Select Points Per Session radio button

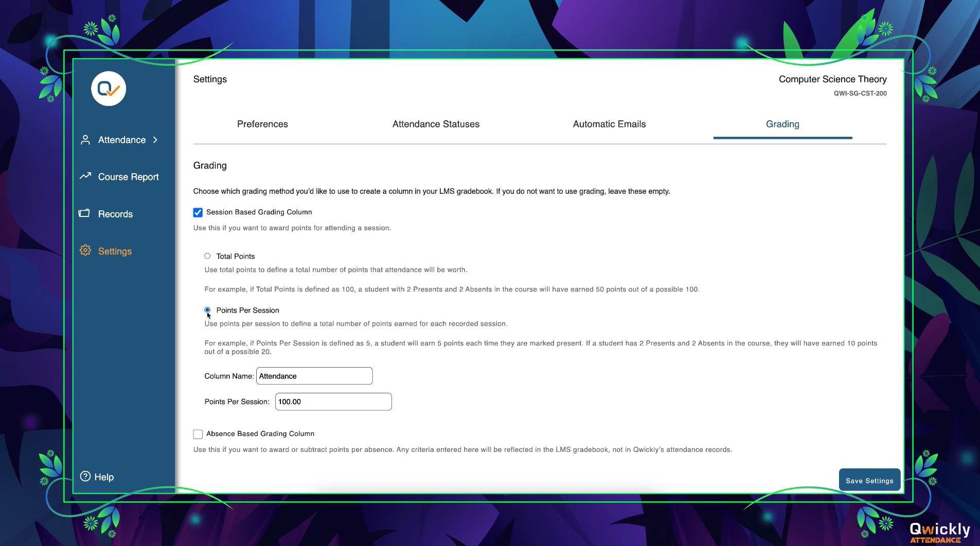(x=207, y=310)
